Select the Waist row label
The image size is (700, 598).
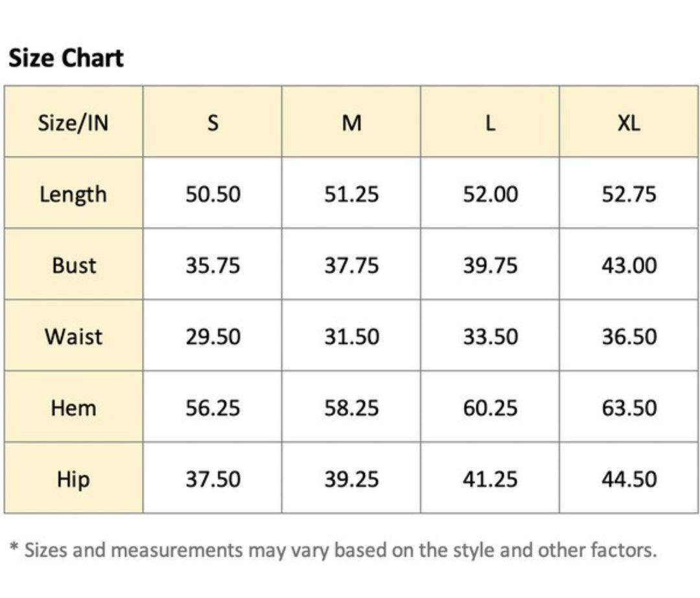tap(73, 337)
